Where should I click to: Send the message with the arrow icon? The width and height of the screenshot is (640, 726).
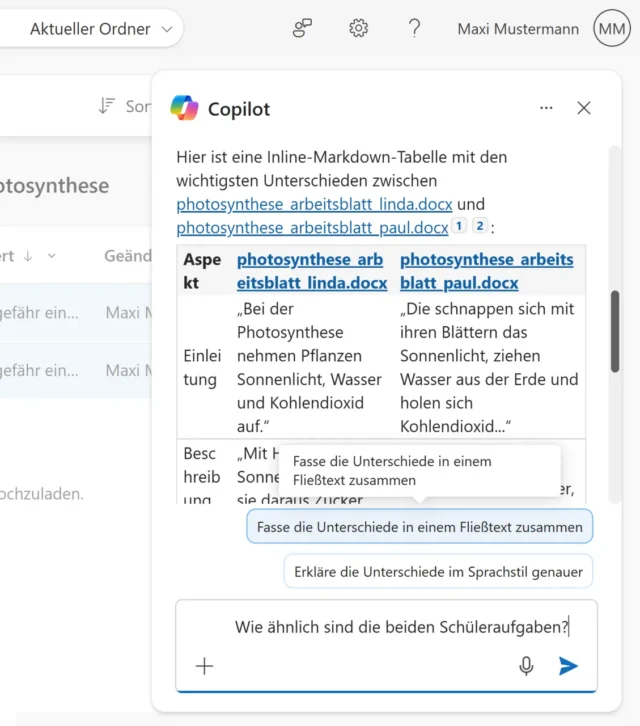point(568,666)
